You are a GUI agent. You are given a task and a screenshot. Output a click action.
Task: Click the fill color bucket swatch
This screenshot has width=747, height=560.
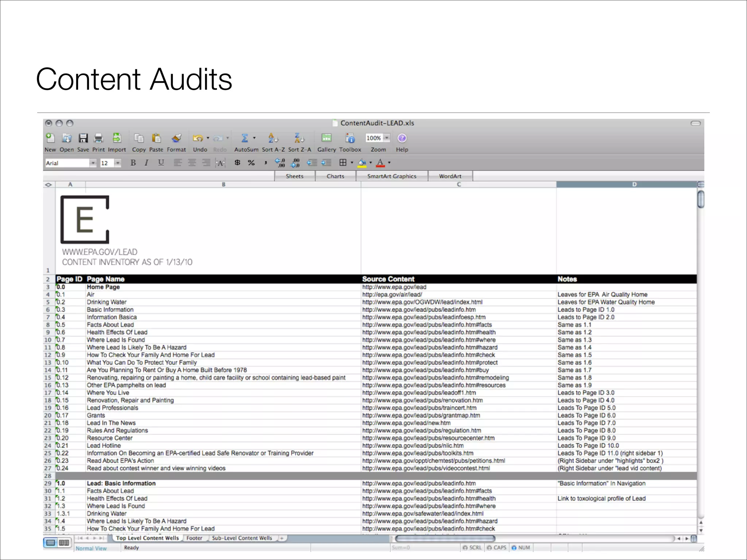coord(362,163)
